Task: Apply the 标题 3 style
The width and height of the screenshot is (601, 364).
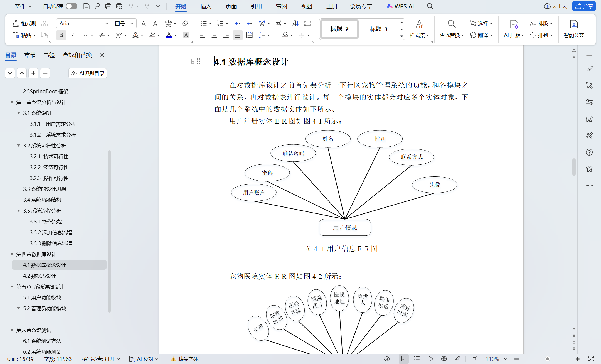Action: pyautogui.click(x=379, y=29)
